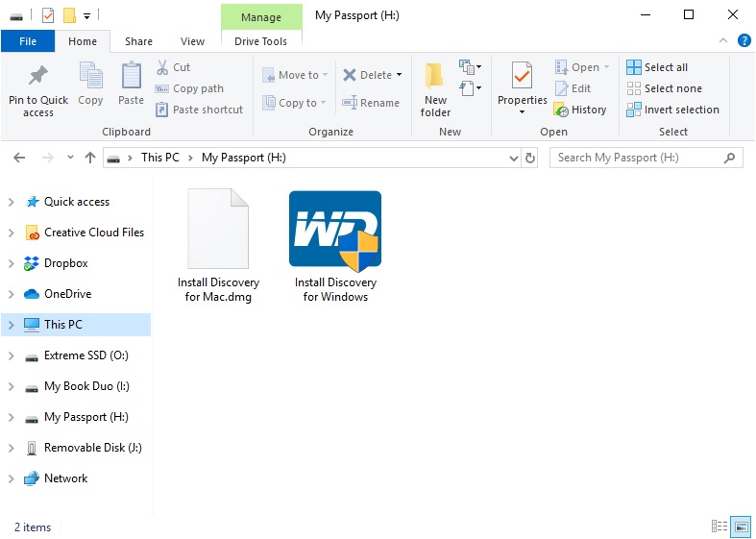This screenshot has width=756, height=539.
Task: Expand Quick access tree node
Action: coord(12,202)
